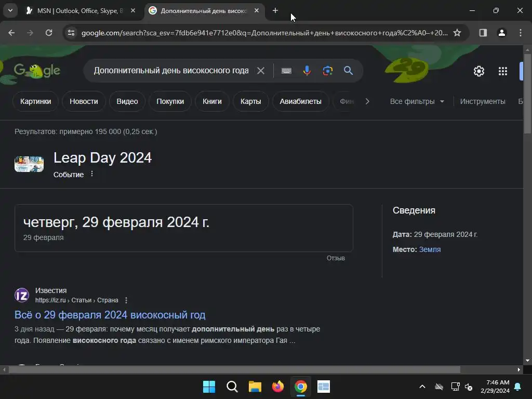This screenshot has height=399, width=532.
Task: Filter results by Авиабилеты
Action: [x=301, y=101]
